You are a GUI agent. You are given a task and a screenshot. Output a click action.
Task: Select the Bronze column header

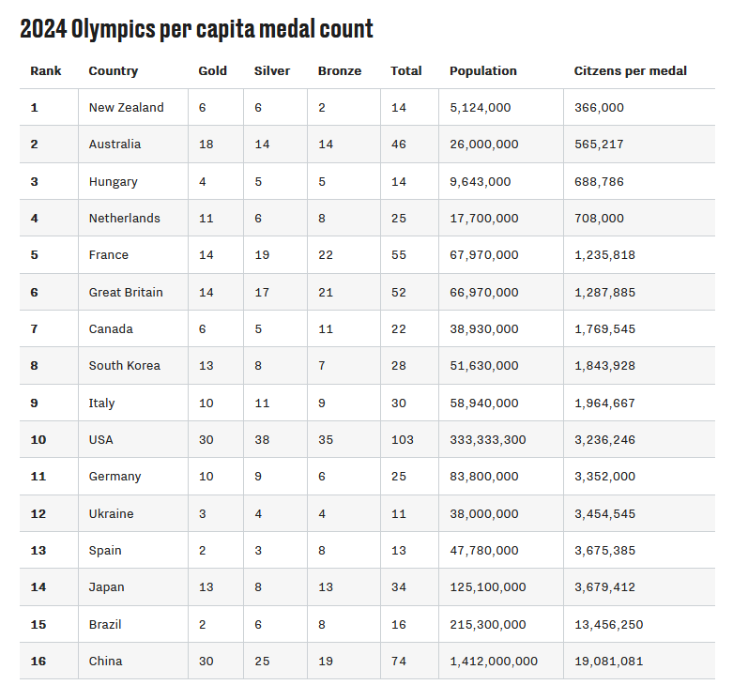340,70
